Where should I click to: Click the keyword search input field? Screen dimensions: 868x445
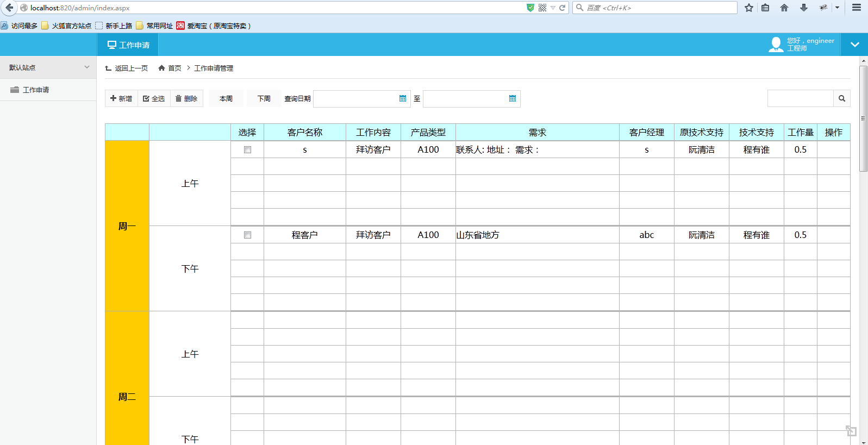point(800,98)
